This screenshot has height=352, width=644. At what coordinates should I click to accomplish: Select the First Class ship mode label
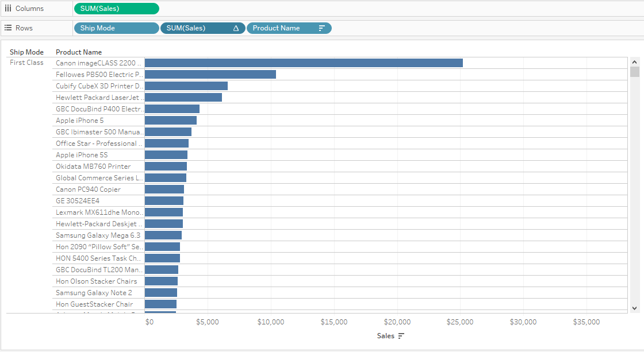click(x=26, y=63)
